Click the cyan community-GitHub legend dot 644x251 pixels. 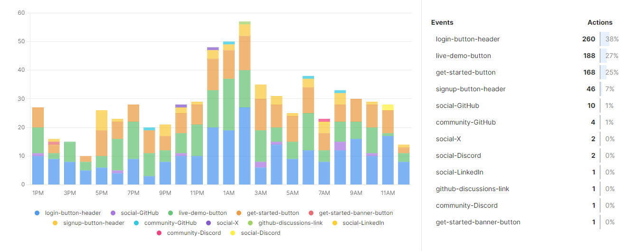(x=136, y=223)
